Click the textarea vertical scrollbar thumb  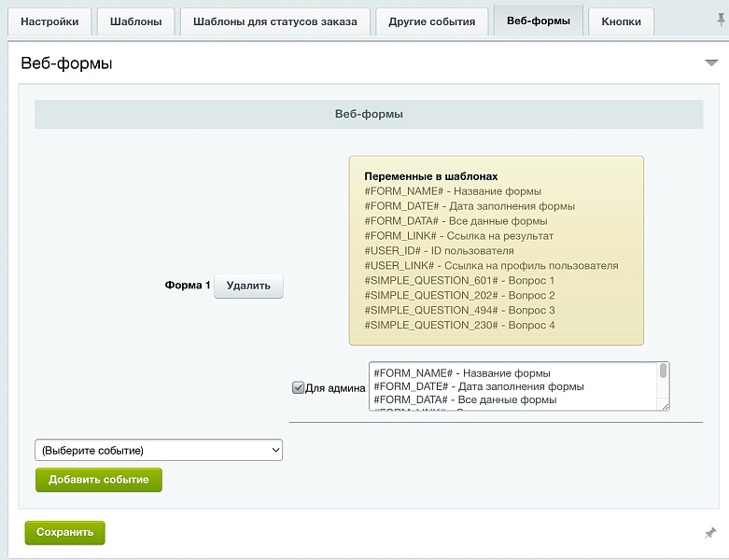coord(664,371)
